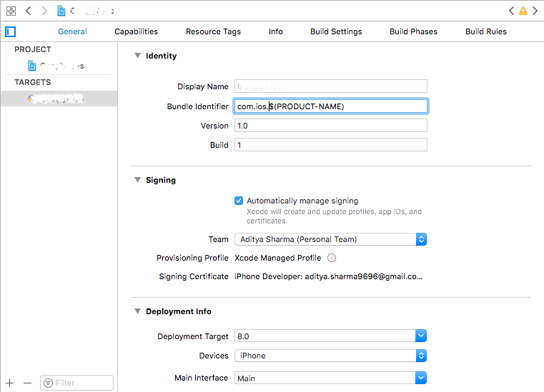The height and width of the screenshot is (392, 544).
Task: Jump to next issue arrow
Action: pyautogui.click(x=535, y=11)
